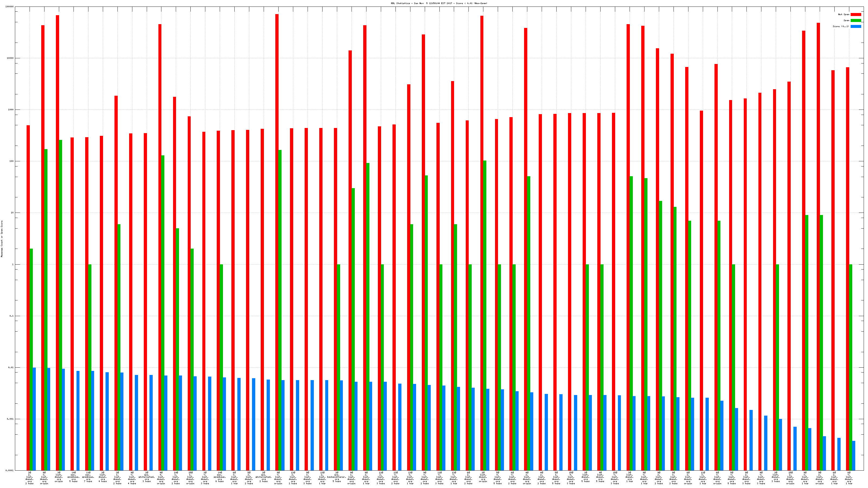Click the RBL Statistics chart title

pos(439,3)
